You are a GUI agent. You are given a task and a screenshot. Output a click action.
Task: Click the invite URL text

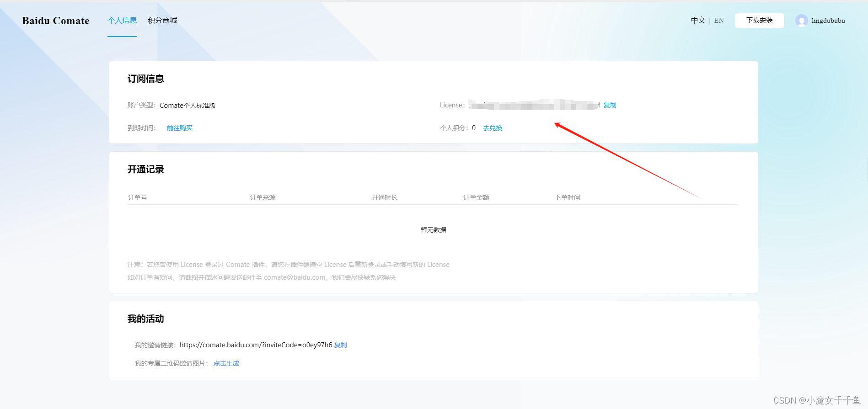(x=256, y=345)
